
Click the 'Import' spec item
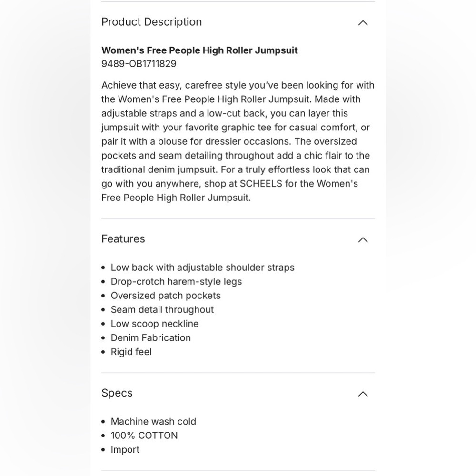[x=125, y=450]
